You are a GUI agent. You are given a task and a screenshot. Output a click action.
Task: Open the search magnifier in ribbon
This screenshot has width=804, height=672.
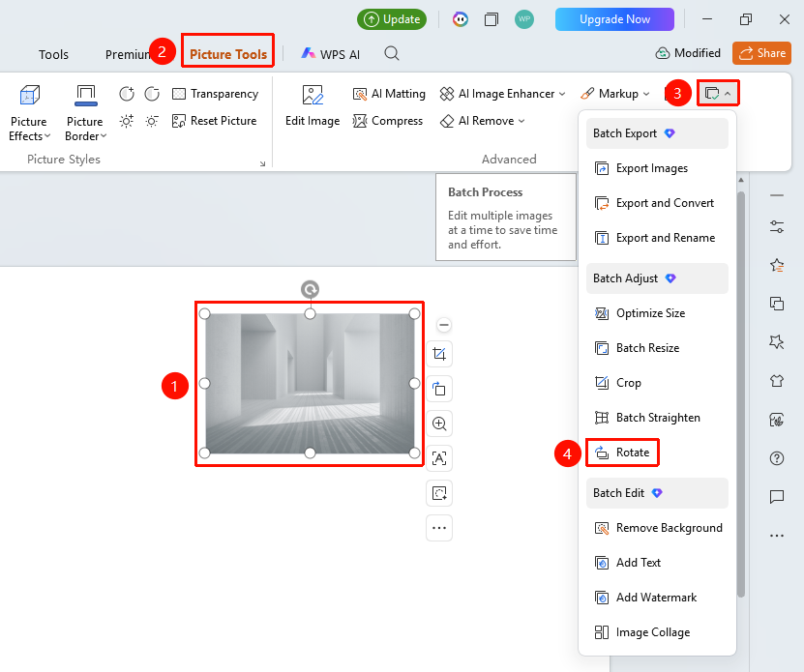pos(392,53)
